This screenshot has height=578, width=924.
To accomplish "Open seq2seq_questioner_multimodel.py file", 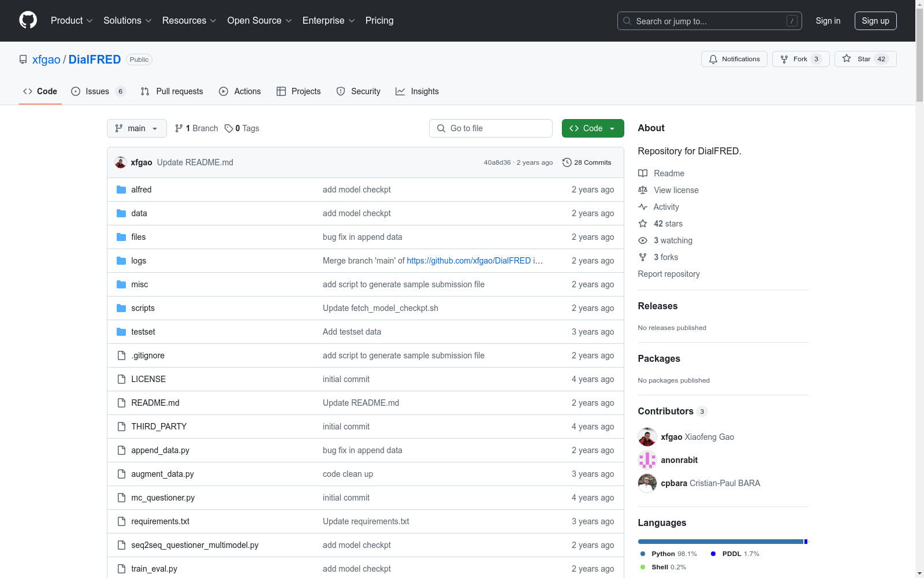I will [195, 545].
